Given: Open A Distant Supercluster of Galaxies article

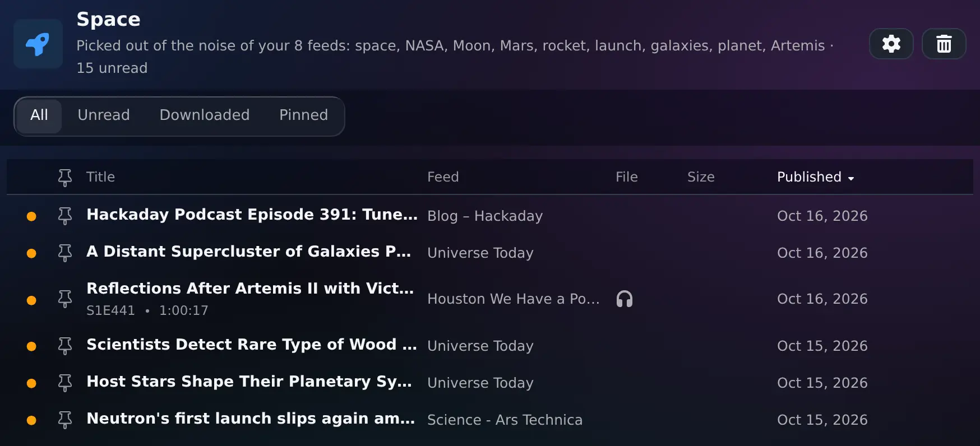Looking at the screenshot, I should coord(248,252).
